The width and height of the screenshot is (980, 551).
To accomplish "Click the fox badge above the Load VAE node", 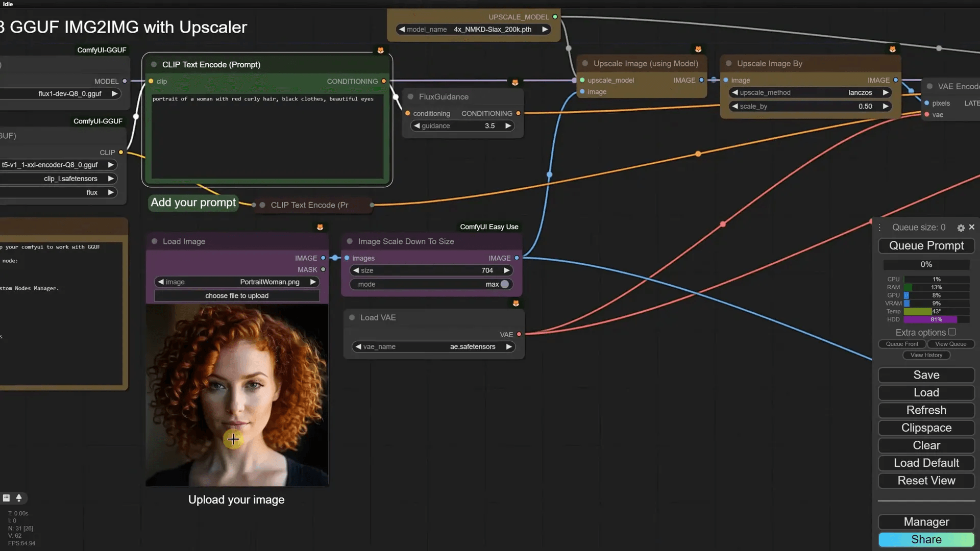I will (x=516, y=303).
